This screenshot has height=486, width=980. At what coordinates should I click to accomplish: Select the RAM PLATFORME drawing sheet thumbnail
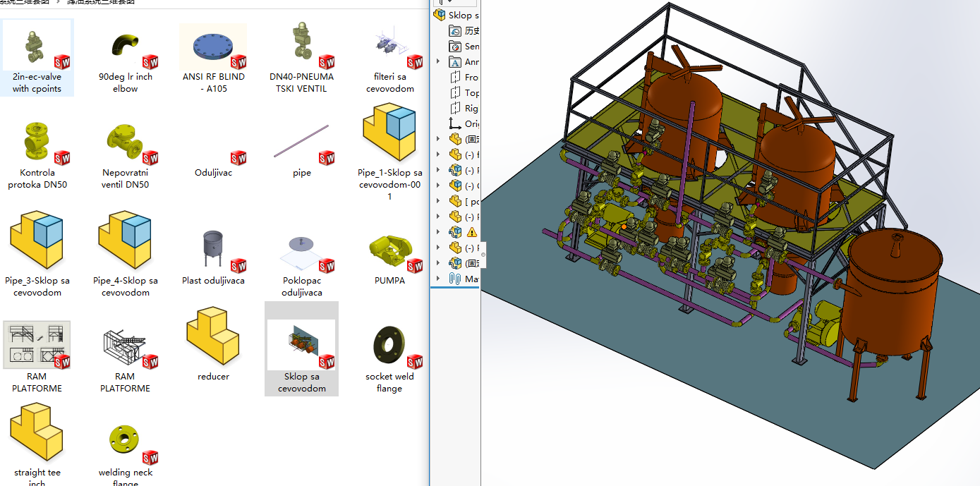coord(37,345)
